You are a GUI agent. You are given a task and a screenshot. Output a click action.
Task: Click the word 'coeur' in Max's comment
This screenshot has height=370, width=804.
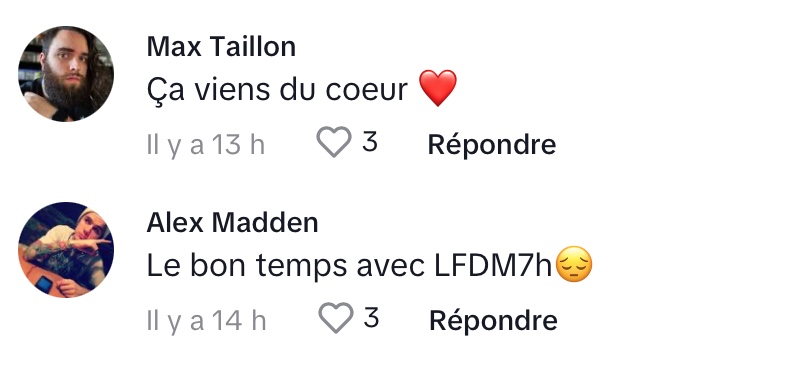coord(366,90)
